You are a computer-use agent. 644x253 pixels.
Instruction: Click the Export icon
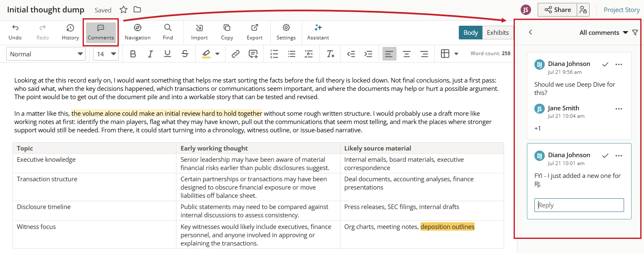tap(255, 32)
